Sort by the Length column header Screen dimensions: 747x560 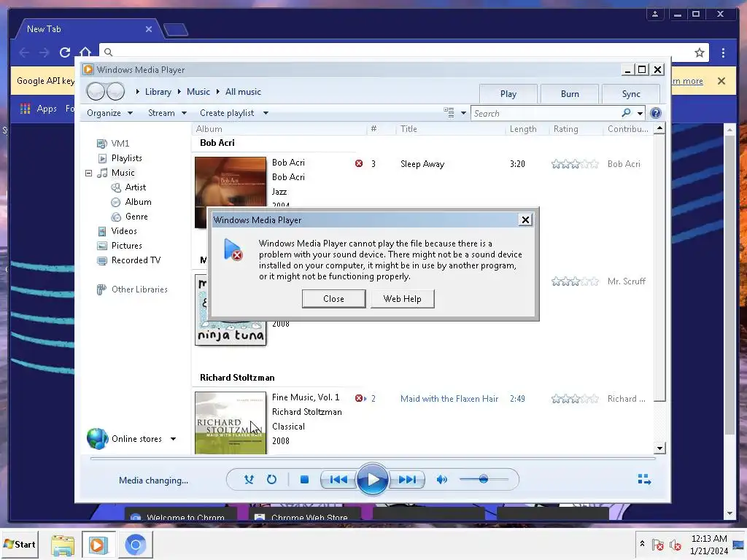pos(522,129)
